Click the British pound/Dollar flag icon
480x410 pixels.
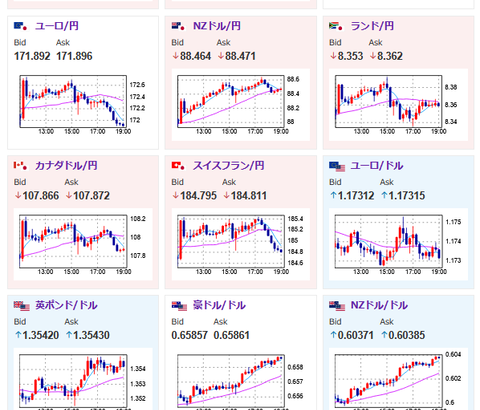pyautogui.click(x=22, y=306)
